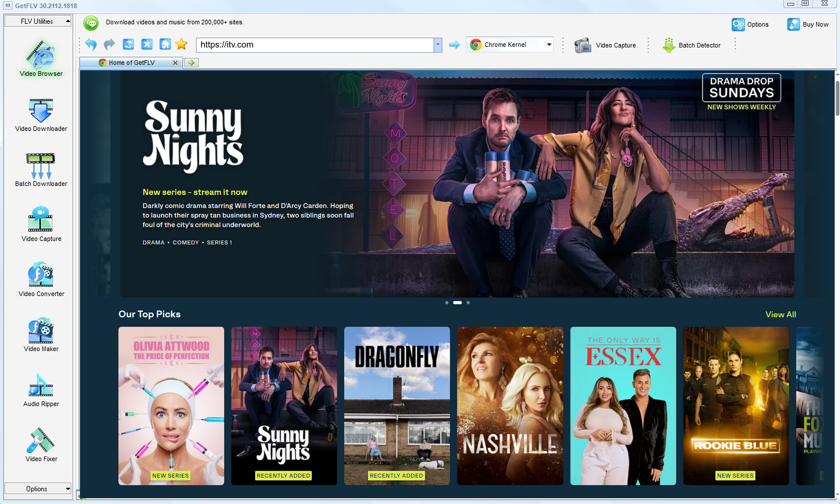This screenshot has height=504, width=840.
Task: Open the Nashville show card
Action: [x=510, y=406]
